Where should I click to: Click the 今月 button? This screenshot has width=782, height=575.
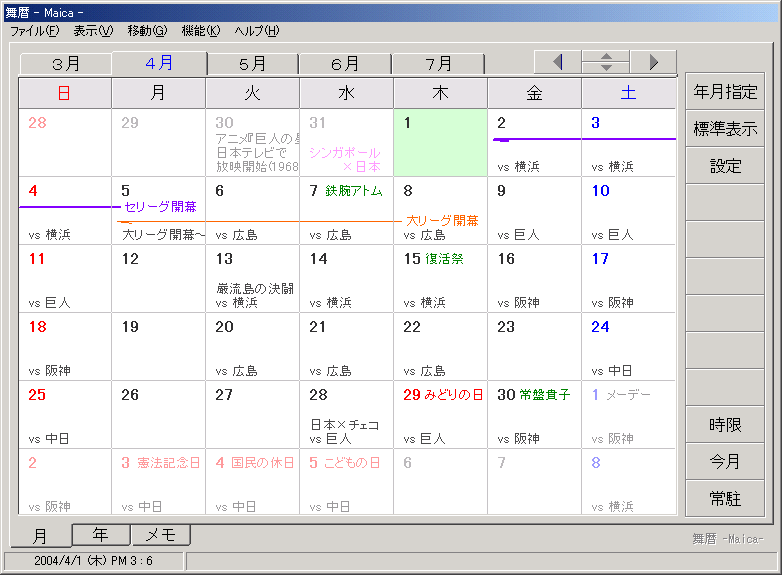725,462
